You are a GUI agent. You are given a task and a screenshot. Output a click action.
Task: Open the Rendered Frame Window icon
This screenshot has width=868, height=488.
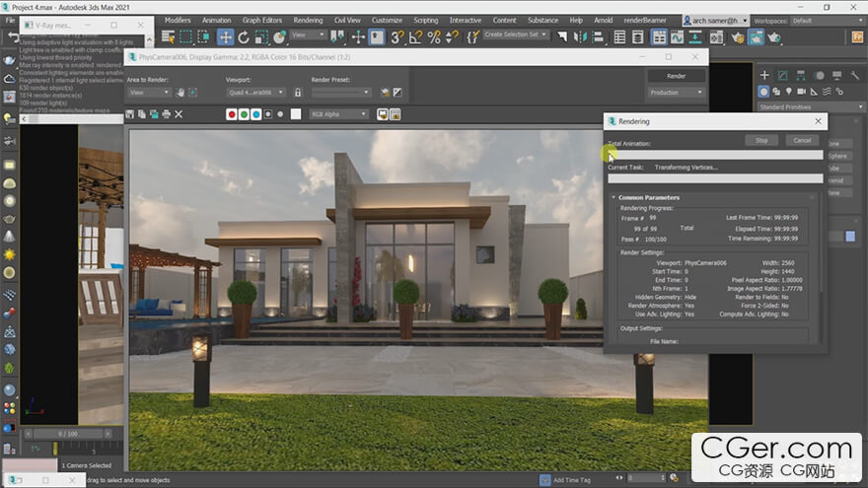pyautogui.click(x=756, y=37)
